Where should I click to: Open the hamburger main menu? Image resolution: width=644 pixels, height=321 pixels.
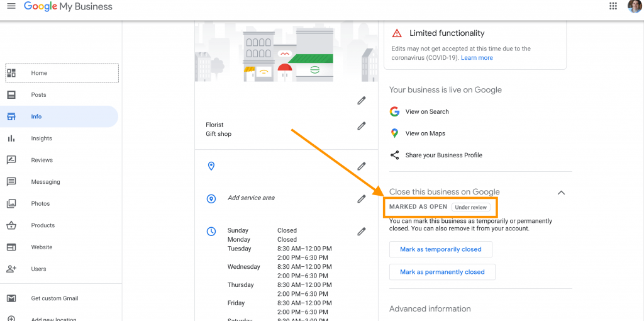(11, 6)
